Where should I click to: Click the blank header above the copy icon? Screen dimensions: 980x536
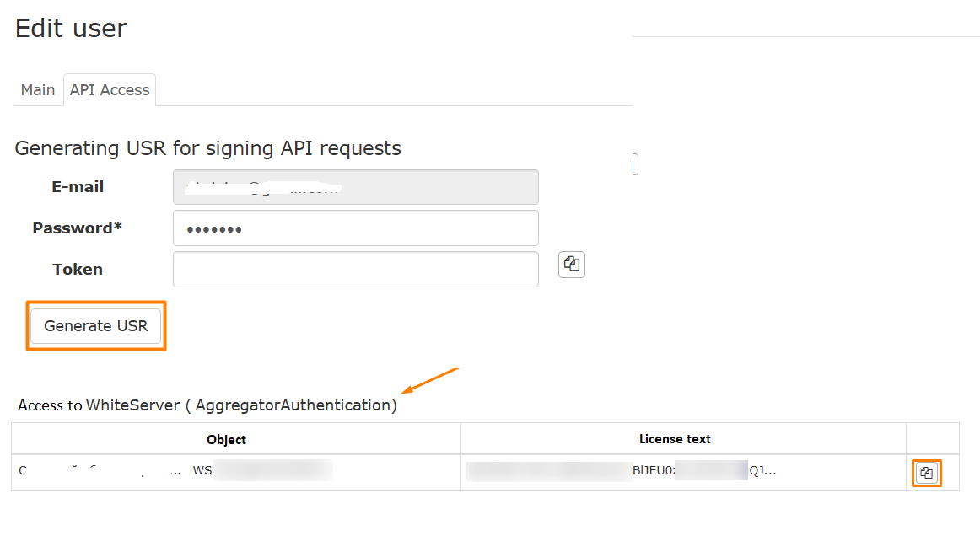click(932, 439)
